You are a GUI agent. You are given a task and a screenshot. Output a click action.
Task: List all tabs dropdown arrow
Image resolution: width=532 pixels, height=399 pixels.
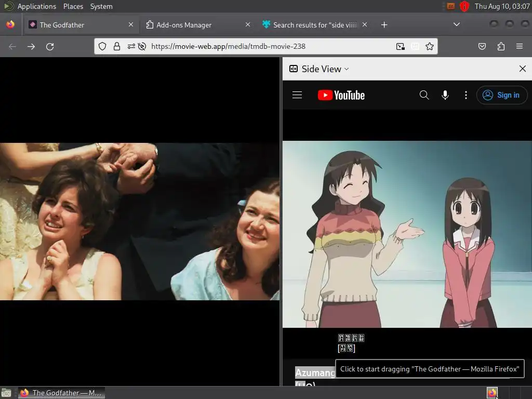(x=457, y=24)
